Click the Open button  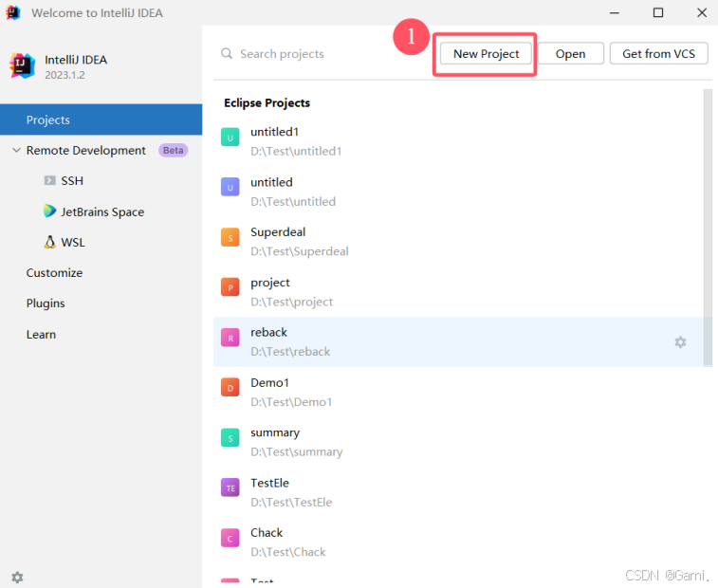[x=571, y=54]
